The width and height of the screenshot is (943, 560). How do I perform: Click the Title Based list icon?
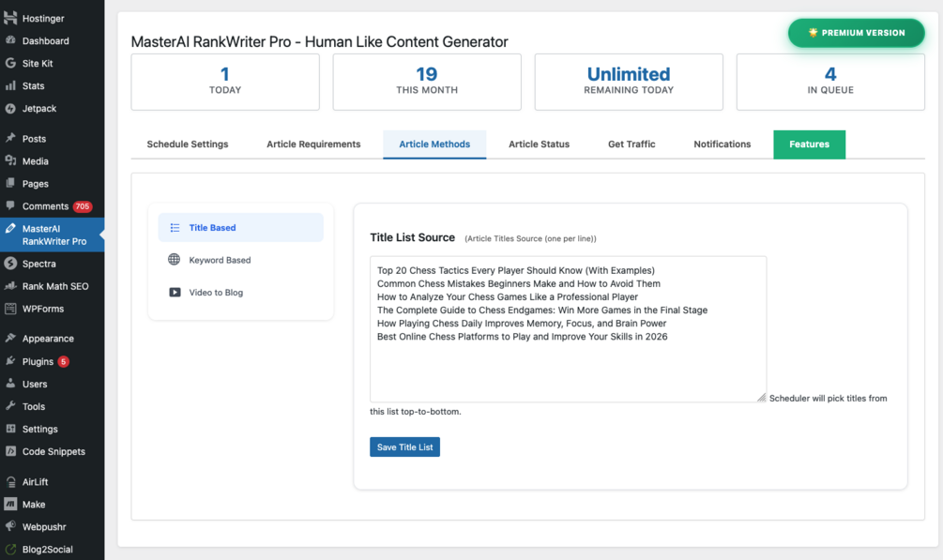[x=175, y=228]
